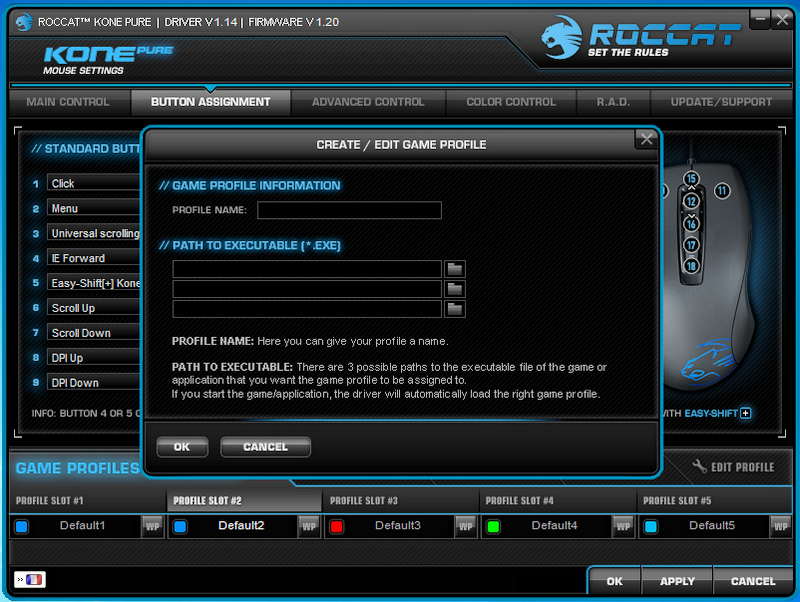Select mouse button 11 marker
This screenshot has height=602, width=800.
coord(722,191)
